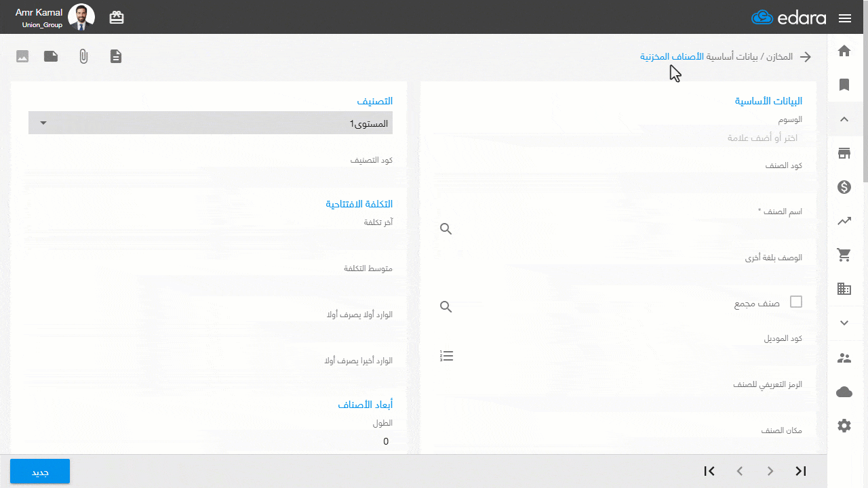Click the note card icon in toolbar

coord(51,56)
